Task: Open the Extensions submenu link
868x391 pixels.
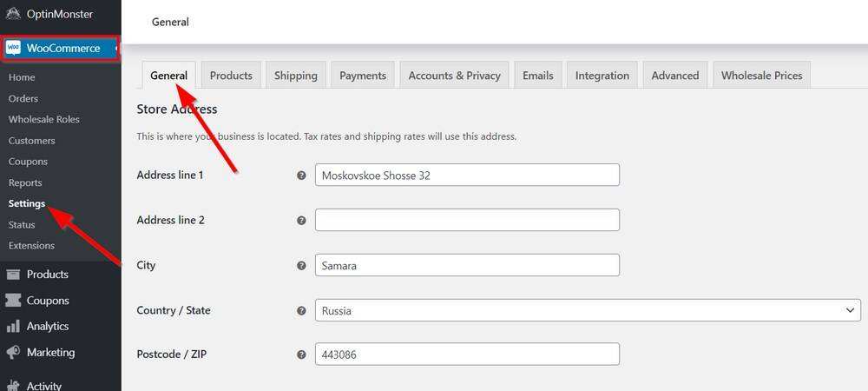Action: coord(31,246)
